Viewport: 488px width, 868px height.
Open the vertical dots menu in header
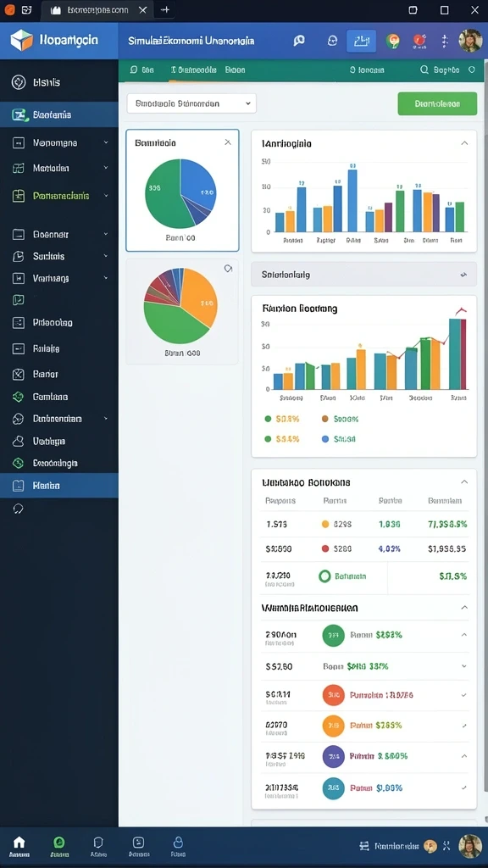tap(444, 41)
